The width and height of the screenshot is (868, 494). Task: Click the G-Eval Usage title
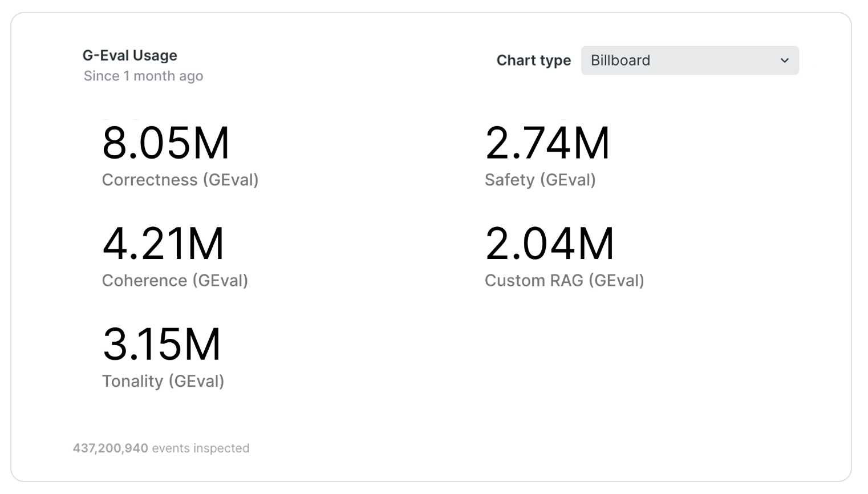pyautogui.click(x=130, y=55)
